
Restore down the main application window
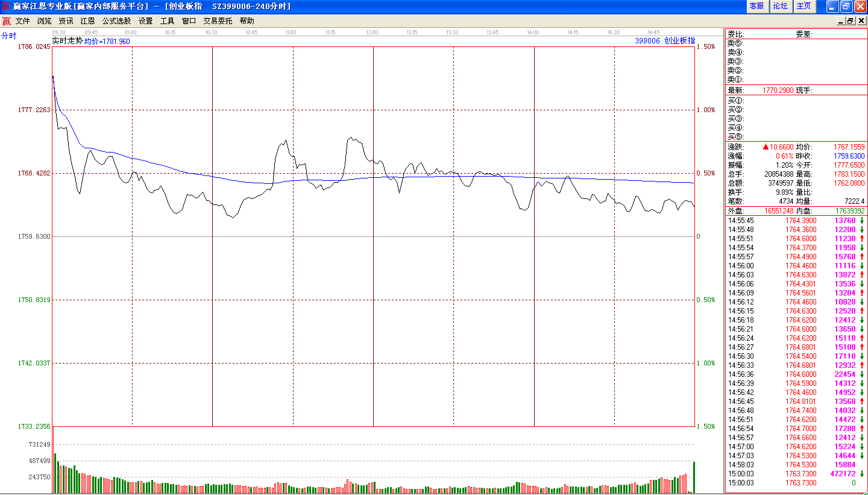pos(846,6)
